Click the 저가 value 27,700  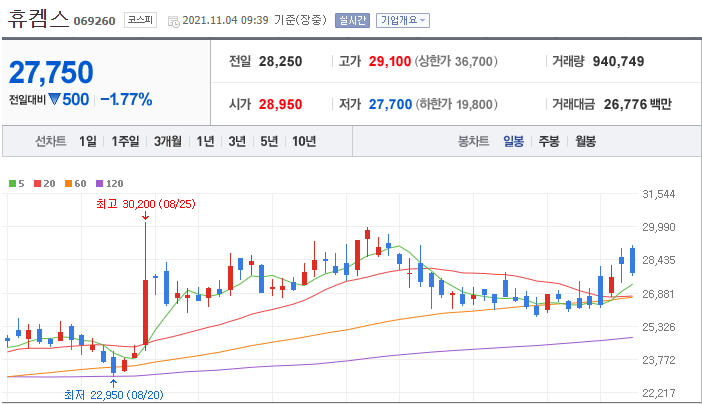(x=390, y=104)
